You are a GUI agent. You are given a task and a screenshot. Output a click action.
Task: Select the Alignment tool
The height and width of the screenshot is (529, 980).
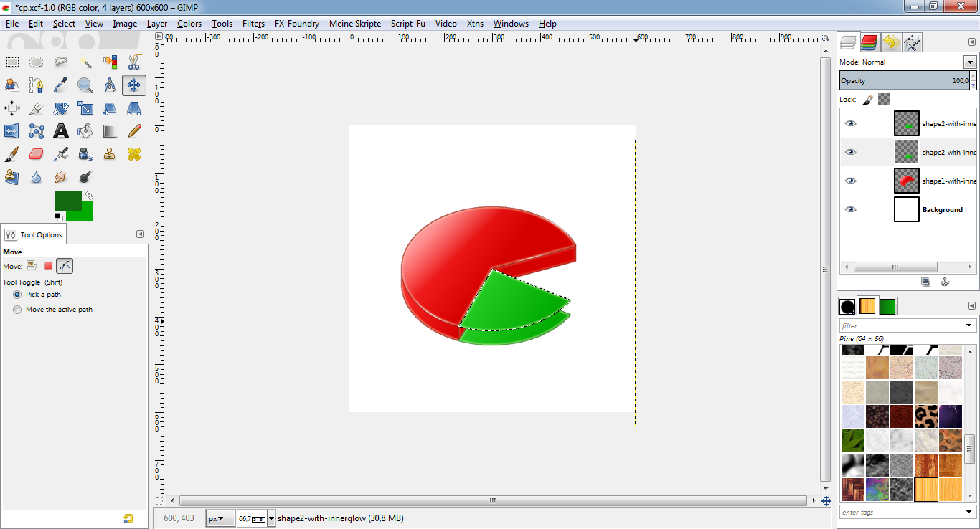point(12,108)
